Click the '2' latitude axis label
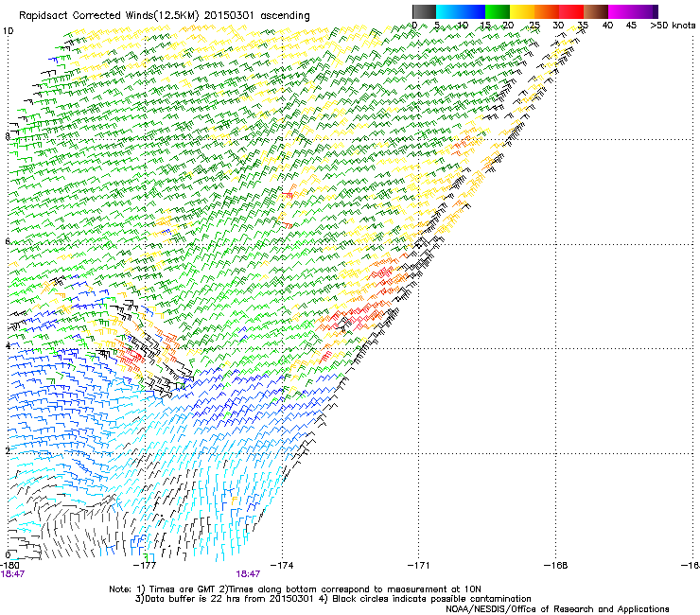Viewport: 700px width, 615px height. pyautogui.click(x=8, y=450)
